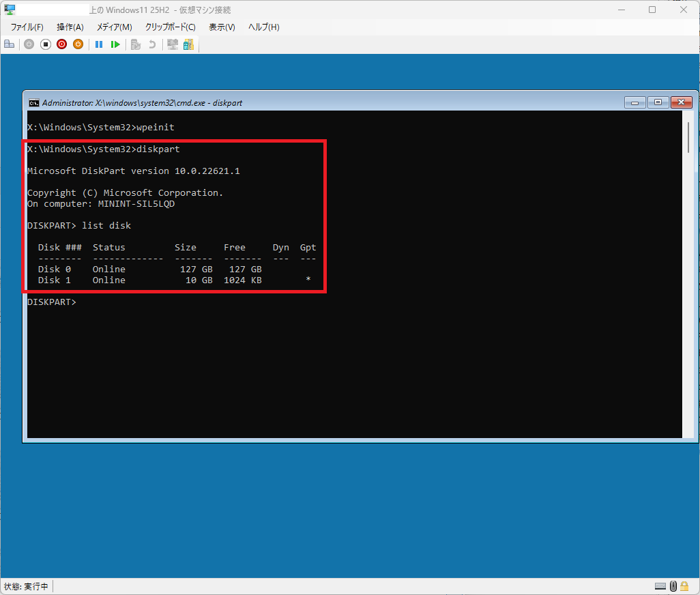
Task: Click the padlock icon in the status bar
Action: (684, 586)
